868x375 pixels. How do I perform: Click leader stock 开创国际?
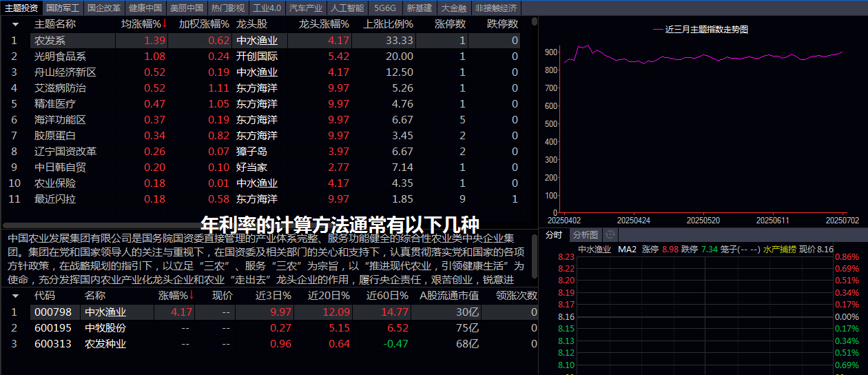257,57
